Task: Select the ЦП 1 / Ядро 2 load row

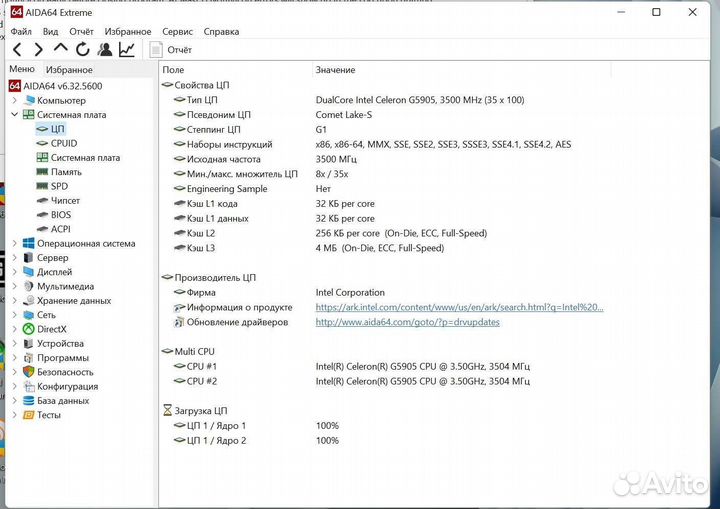Action: 256,441
